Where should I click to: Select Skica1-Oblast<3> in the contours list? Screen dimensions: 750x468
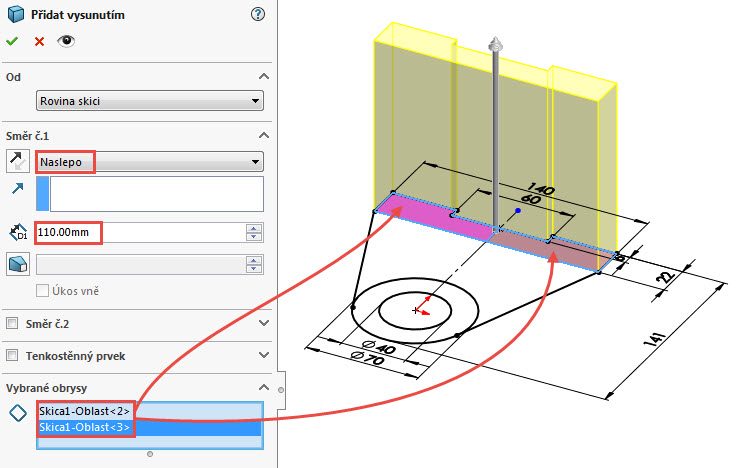click(x=150, y=427)
